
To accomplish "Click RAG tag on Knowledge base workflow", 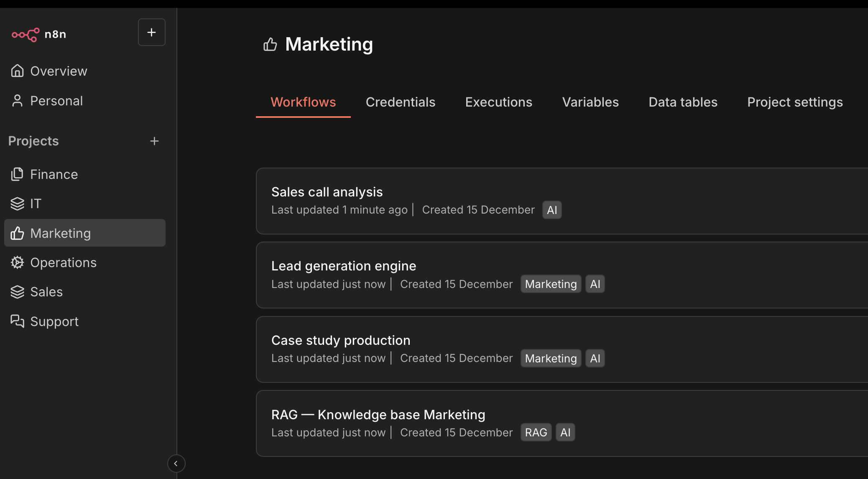I will click(x=536, y=432).
